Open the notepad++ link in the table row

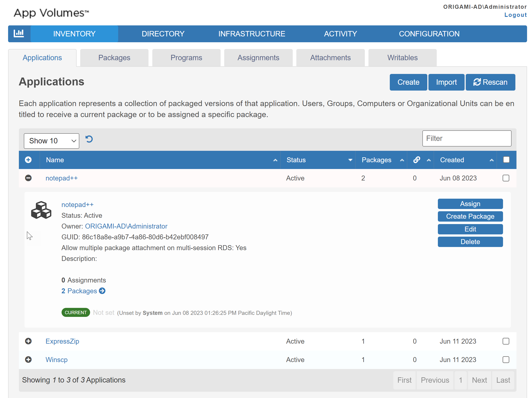point(62,178)
